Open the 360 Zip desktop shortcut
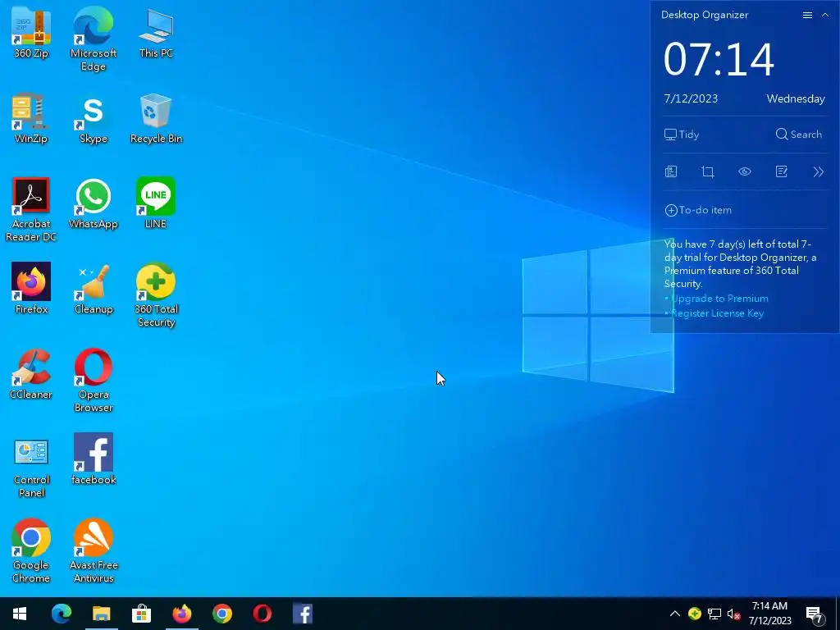The width and height of the screenshot is (840, 630). 31,32
